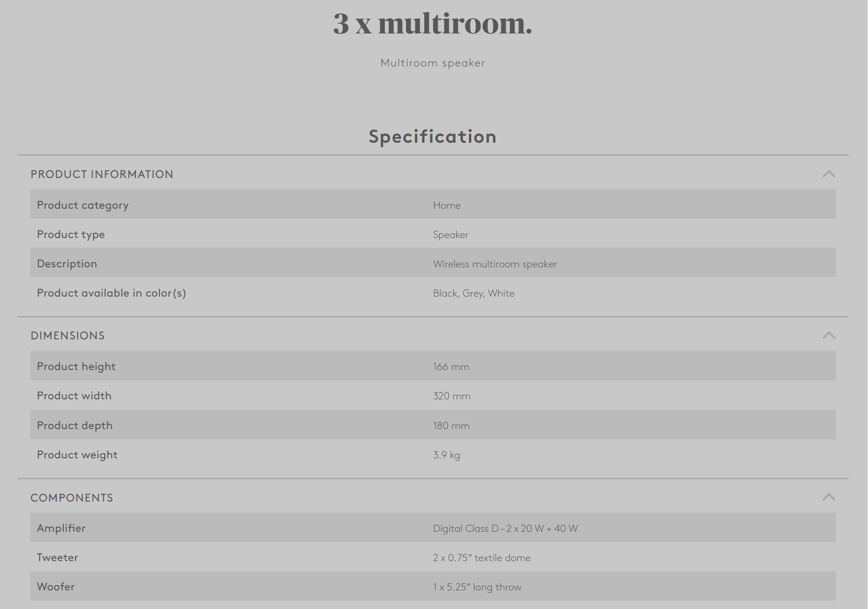
Task: Click the PRODUCT INFORMATION section header
Action: click(x=102, y=174)
